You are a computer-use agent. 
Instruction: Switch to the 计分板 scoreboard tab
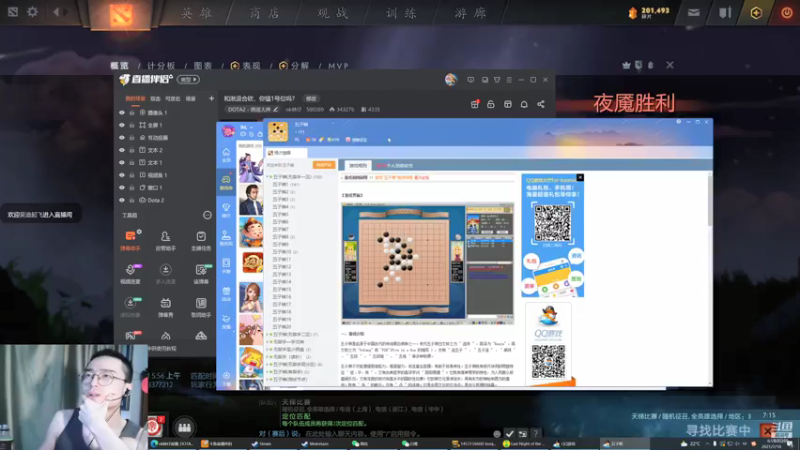pos(161,65)
